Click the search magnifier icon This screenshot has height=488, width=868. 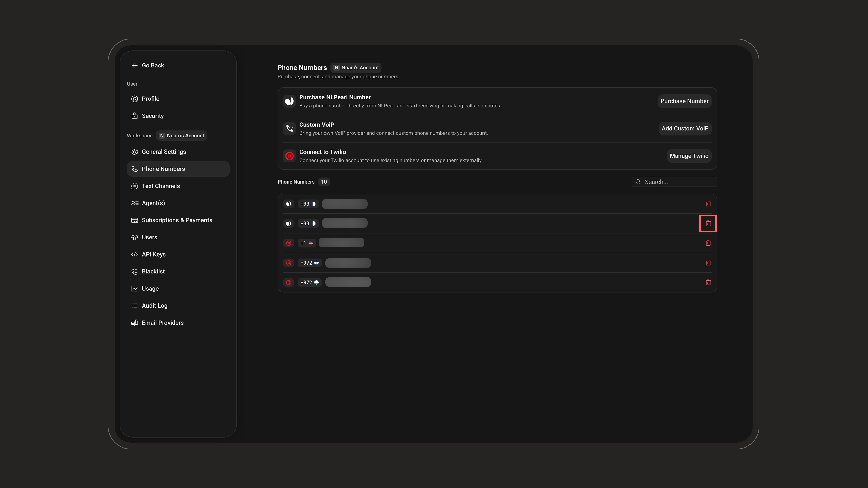(x=638, y=182)
